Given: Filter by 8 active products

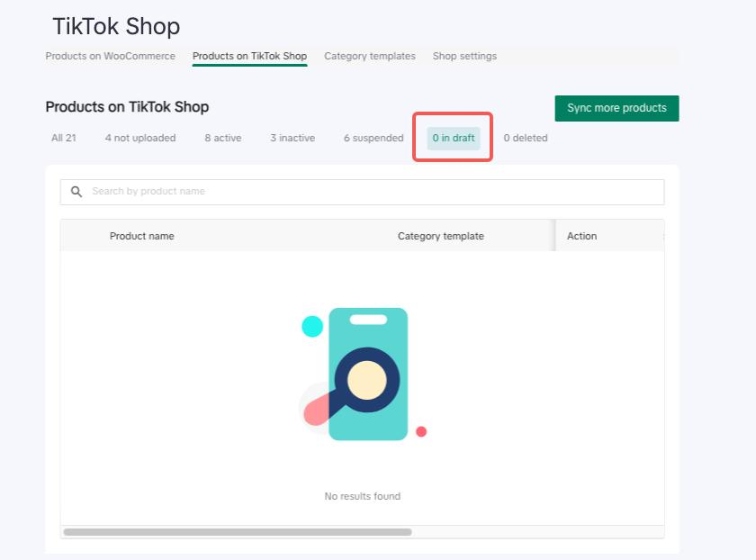Looking at the screenshot, I should [223, 138].
